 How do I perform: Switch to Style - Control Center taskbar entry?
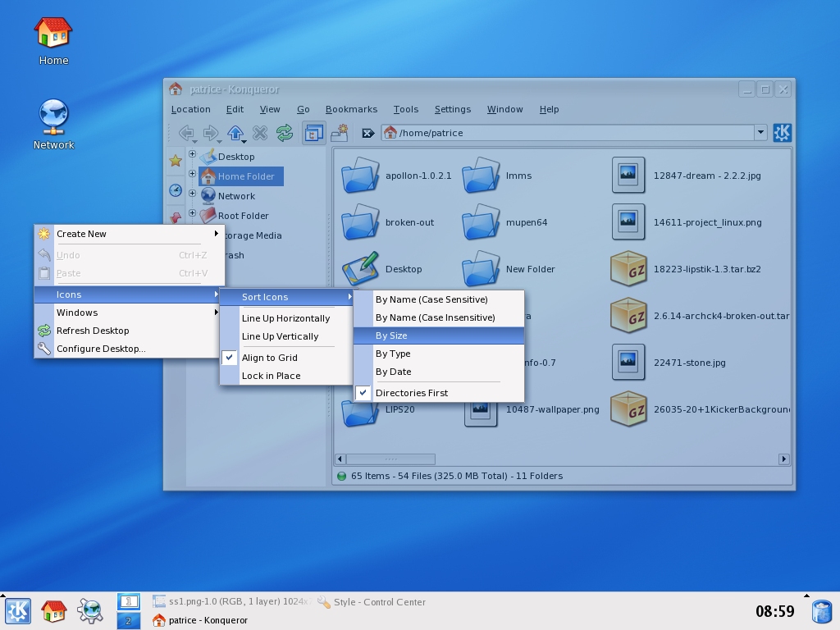pyautogui.click(x=372, y=602)
